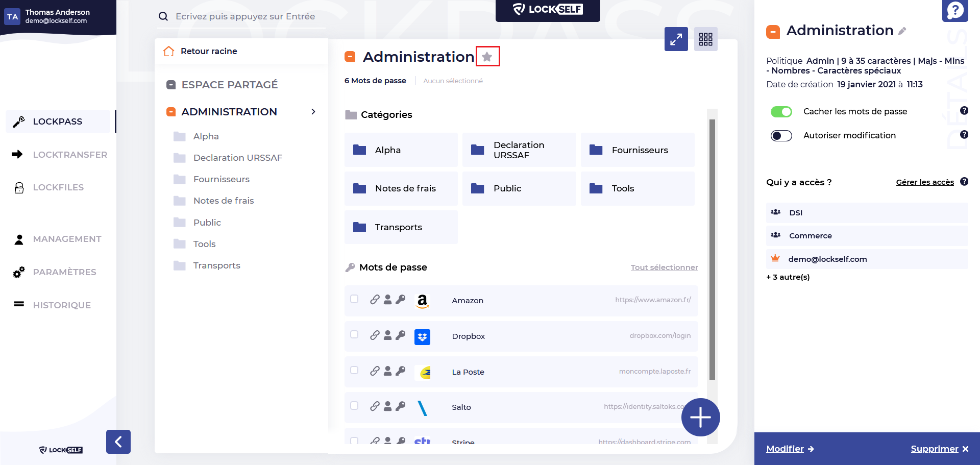
Task: Open the help question mark bubble
Action: tap(955, 10)
